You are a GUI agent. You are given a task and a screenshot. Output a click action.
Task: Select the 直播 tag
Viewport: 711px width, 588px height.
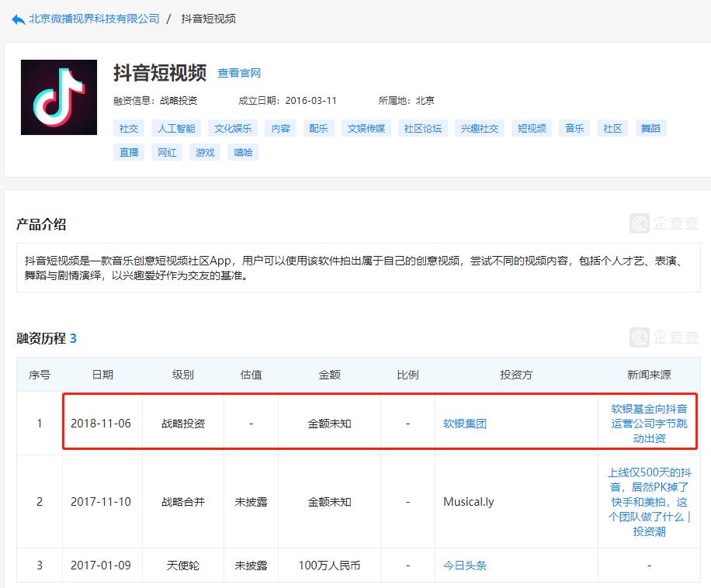click(128, 152)
